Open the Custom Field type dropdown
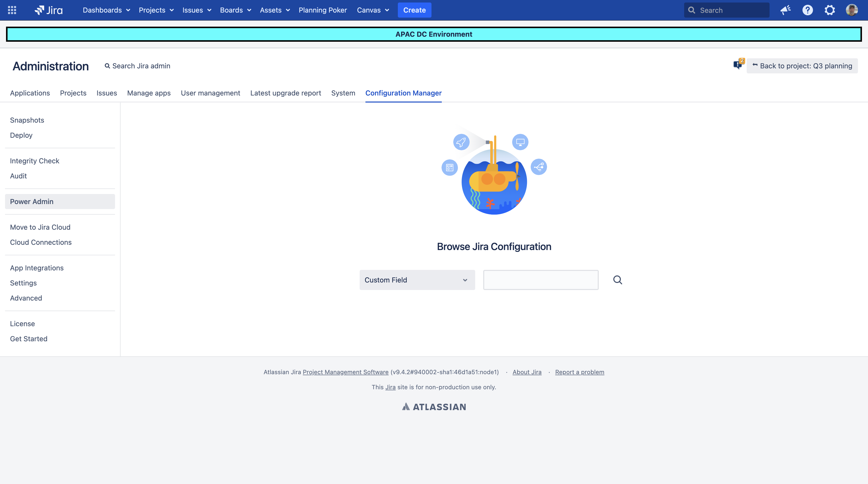This screenshot has width=868, height=484. pyautogui.click(x=417, y=280)
